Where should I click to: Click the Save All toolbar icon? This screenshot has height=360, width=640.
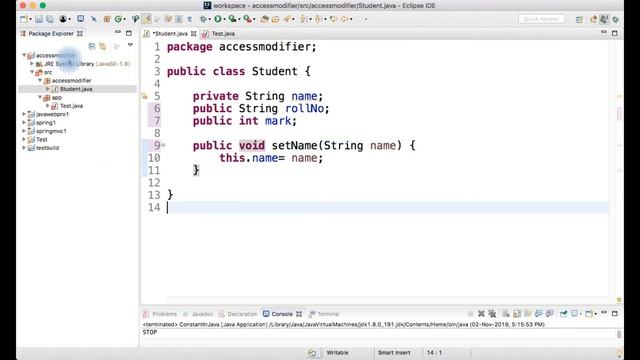tap(50, 19)
